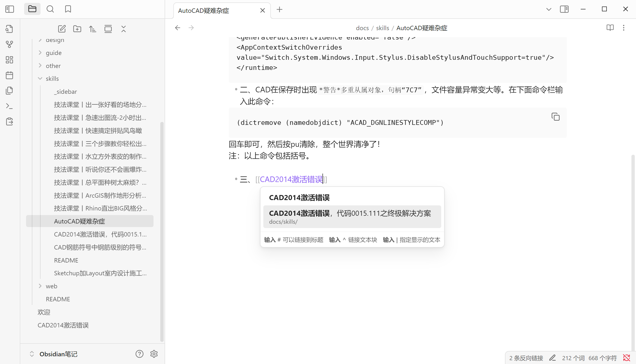Switch to reading view with book icon
The image size is (636, 364).
pyautogui.click(x=610, y=28)
